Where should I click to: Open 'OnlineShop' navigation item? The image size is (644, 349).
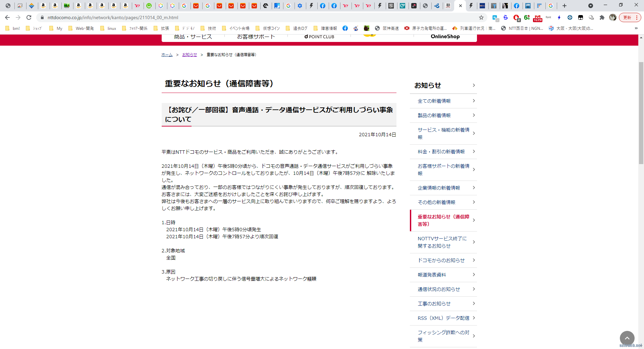445,37
